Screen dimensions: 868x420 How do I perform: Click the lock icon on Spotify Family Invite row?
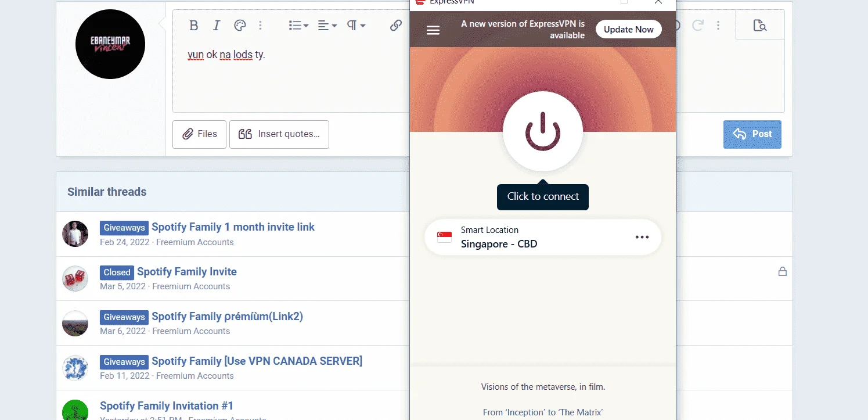[782, 271]
